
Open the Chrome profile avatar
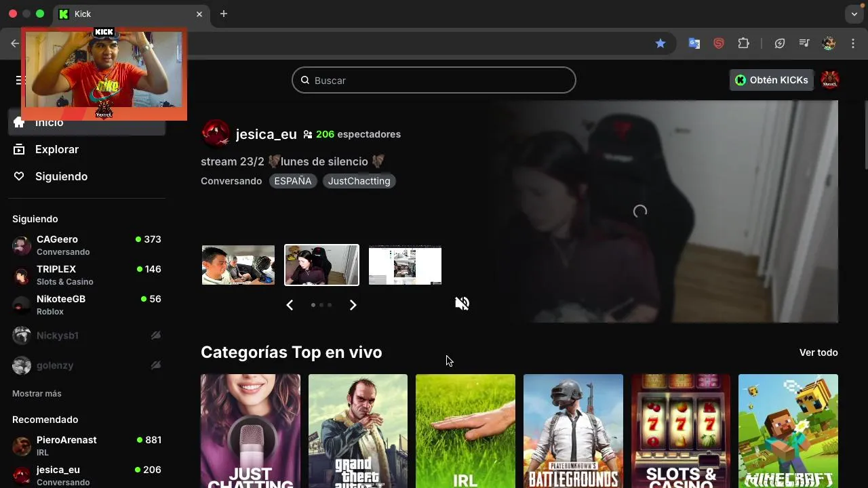pyautogui.click(x=829, y=43)
